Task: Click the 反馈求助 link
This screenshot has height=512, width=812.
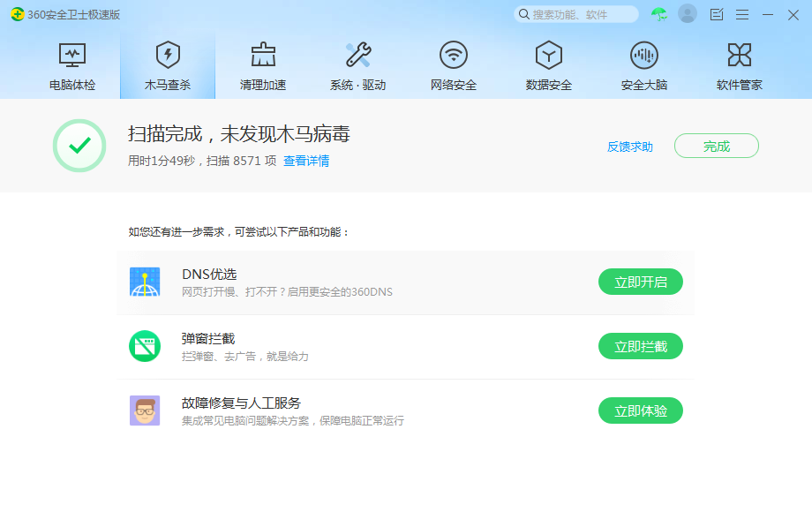Action: [x=629, y=147]
